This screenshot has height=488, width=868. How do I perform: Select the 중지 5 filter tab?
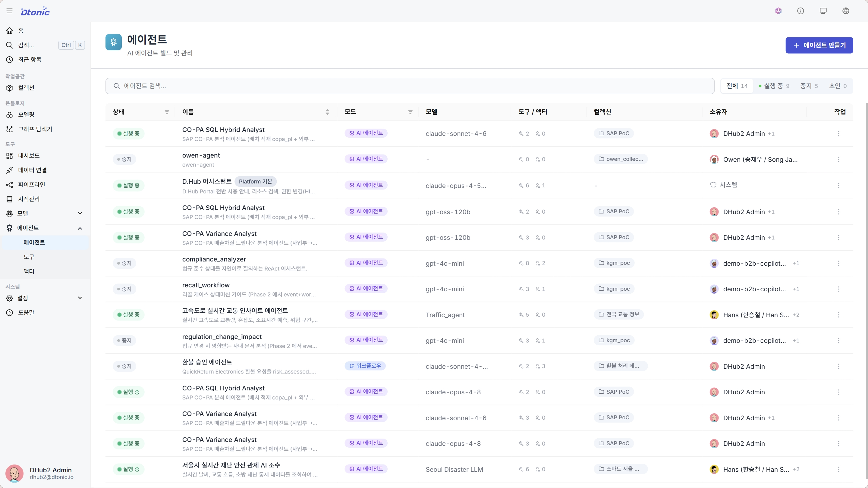(x=809, y=86)
